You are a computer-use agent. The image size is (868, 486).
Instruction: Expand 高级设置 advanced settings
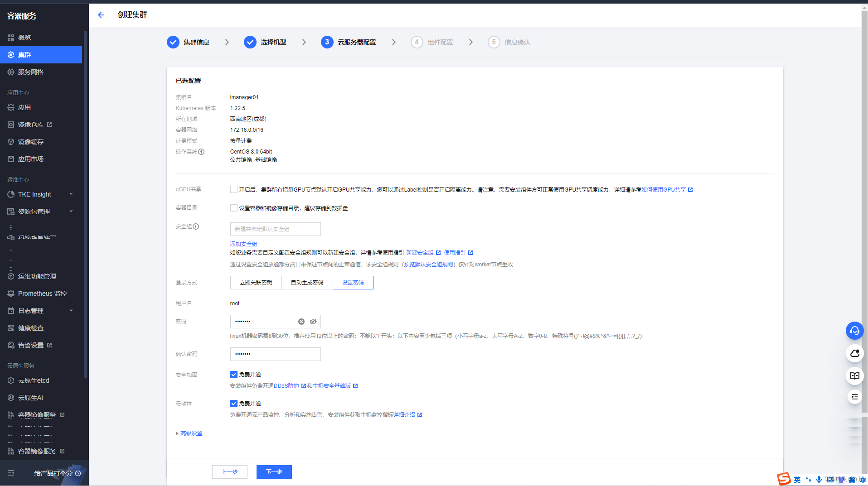click(189, 433)
